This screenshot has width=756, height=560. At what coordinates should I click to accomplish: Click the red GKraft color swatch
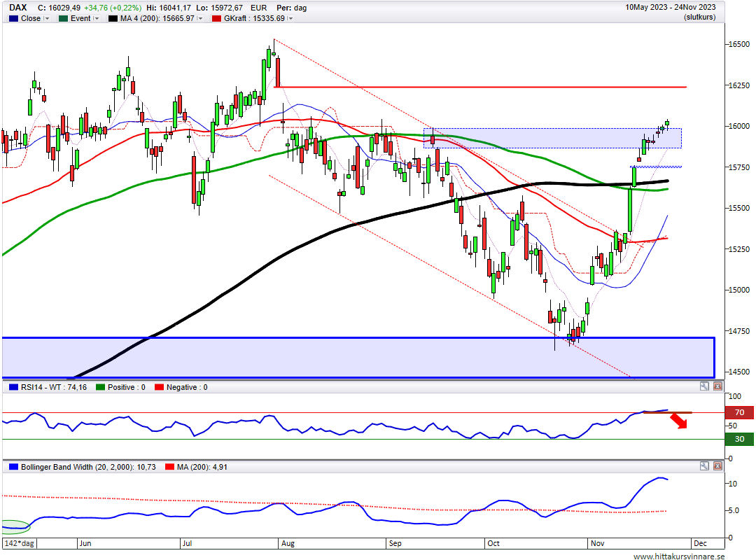pos(216,18)
